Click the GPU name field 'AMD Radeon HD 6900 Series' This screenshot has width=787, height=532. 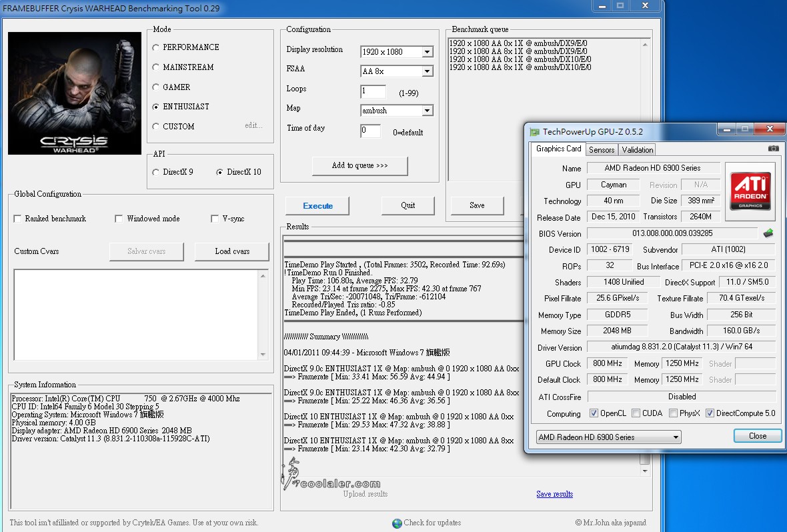[653, 168]
